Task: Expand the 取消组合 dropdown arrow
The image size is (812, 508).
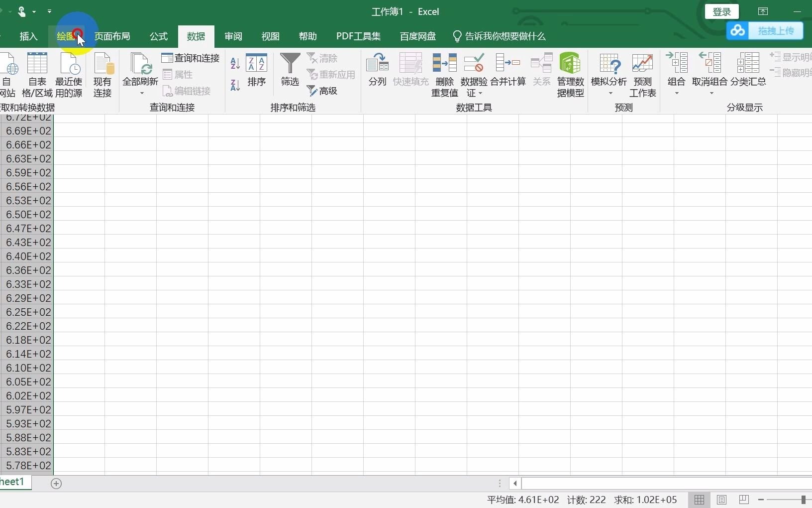Action: 711,94
